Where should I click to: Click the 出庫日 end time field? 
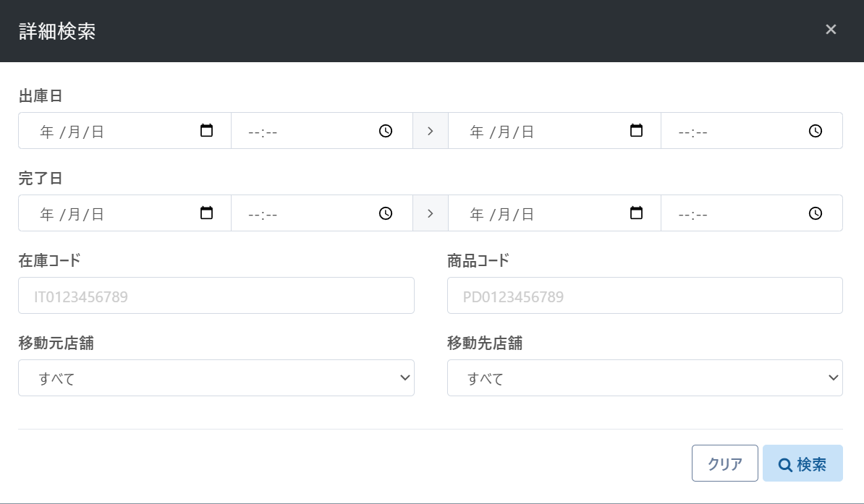point(731,131)
